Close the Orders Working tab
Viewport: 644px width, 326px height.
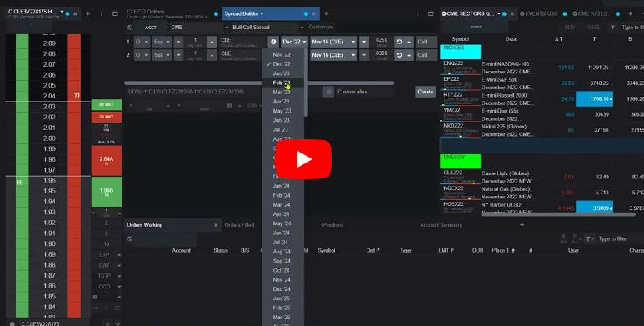pyautogui.click(x=216, y=225)
